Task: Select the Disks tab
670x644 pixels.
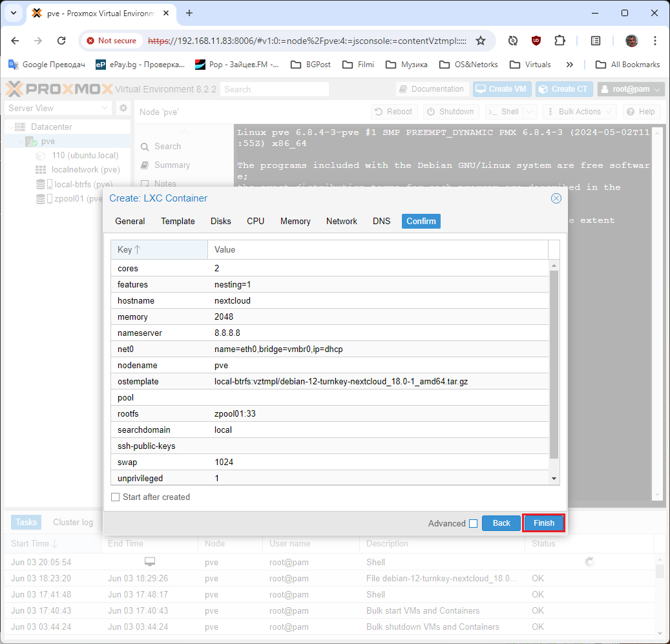Action: click(x=221, y=221)
